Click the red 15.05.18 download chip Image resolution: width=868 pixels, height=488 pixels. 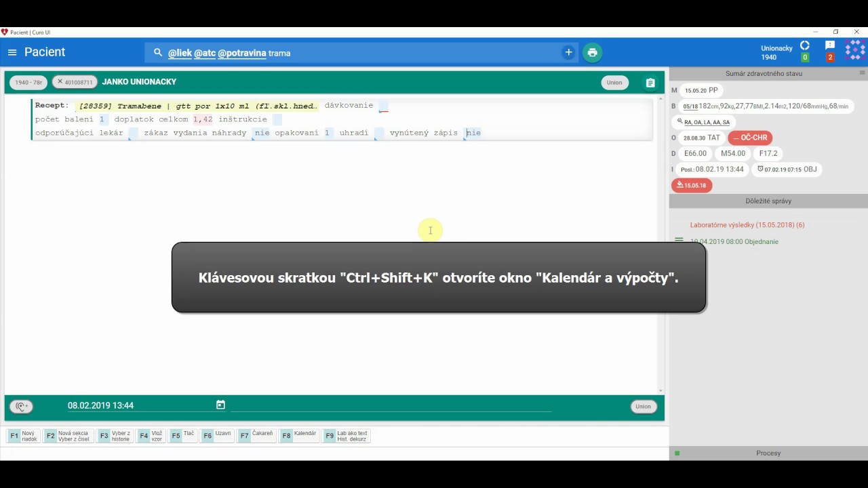pyautogui.click(x=692, y=185)
